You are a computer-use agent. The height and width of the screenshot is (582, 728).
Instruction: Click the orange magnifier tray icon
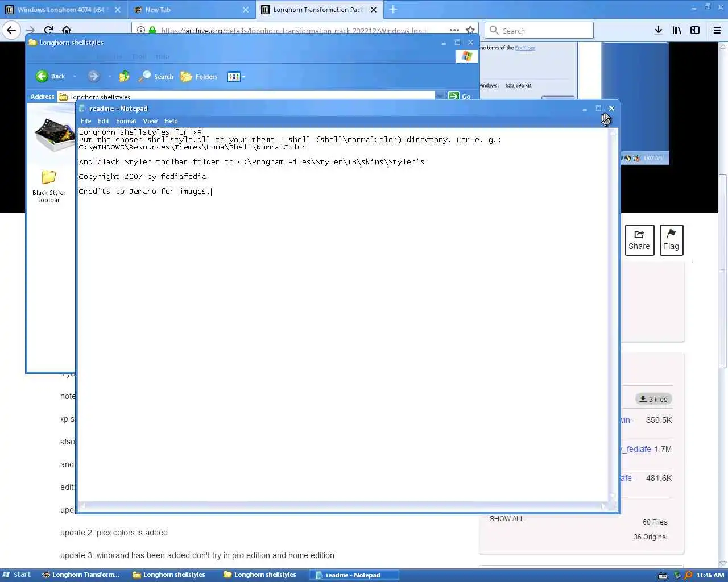[688, 575]
